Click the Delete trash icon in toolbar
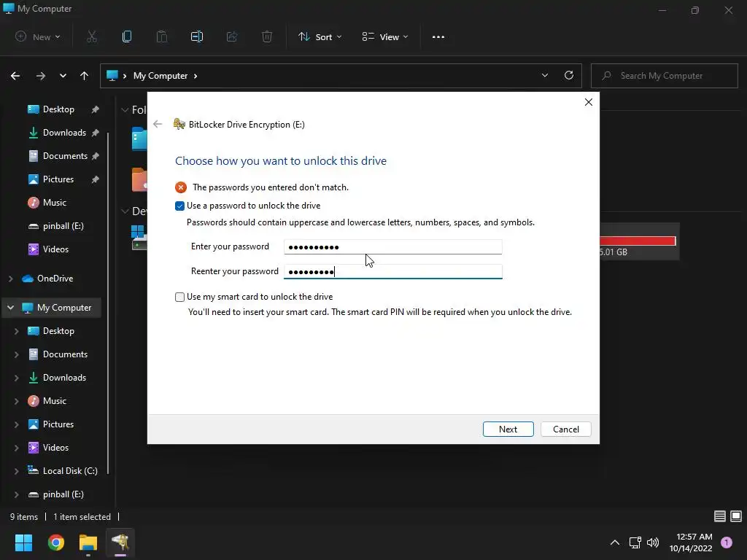 pyautogui.click(x=267, y=36)
